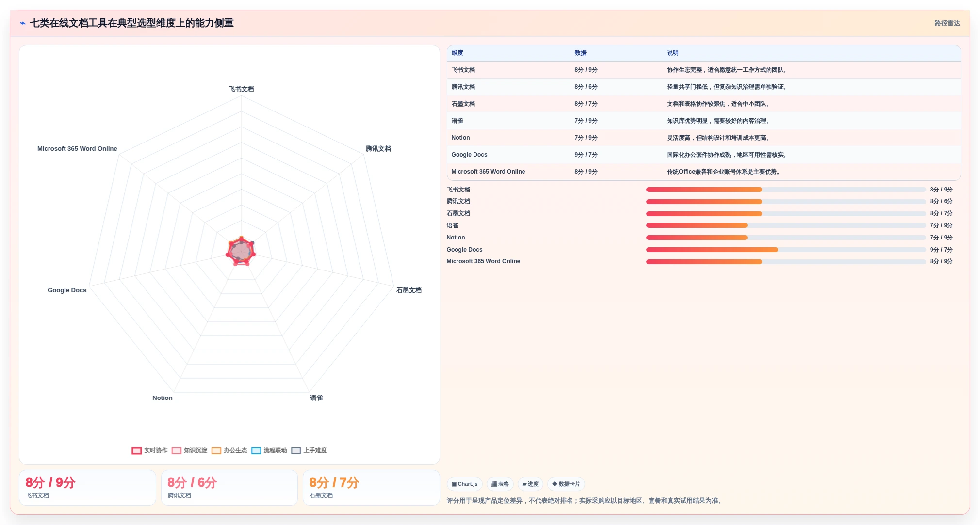Toggle the 流程联动 legend item
Screen dimensions: 980x525
[x=269, y=450]
